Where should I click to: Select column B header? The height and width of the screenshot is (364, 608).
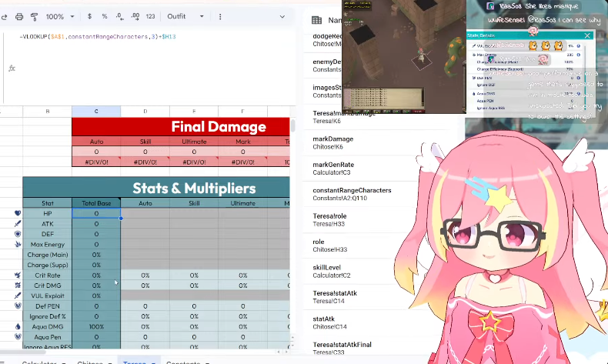pos(47,112)
